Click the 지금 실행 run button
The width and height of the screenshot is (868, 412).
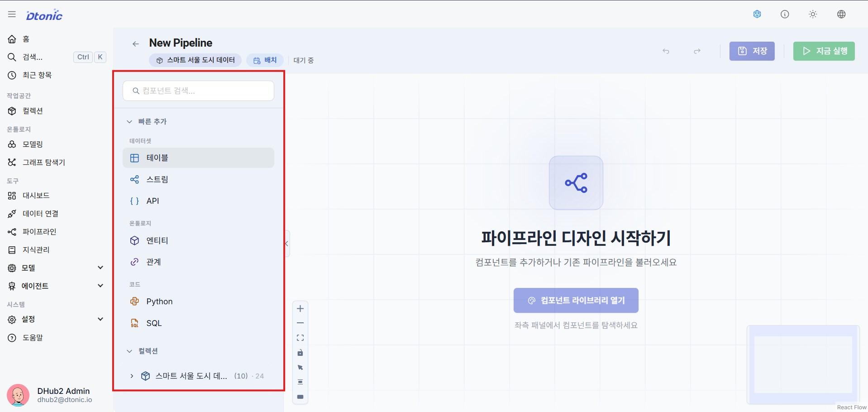(x=824, y=51)
